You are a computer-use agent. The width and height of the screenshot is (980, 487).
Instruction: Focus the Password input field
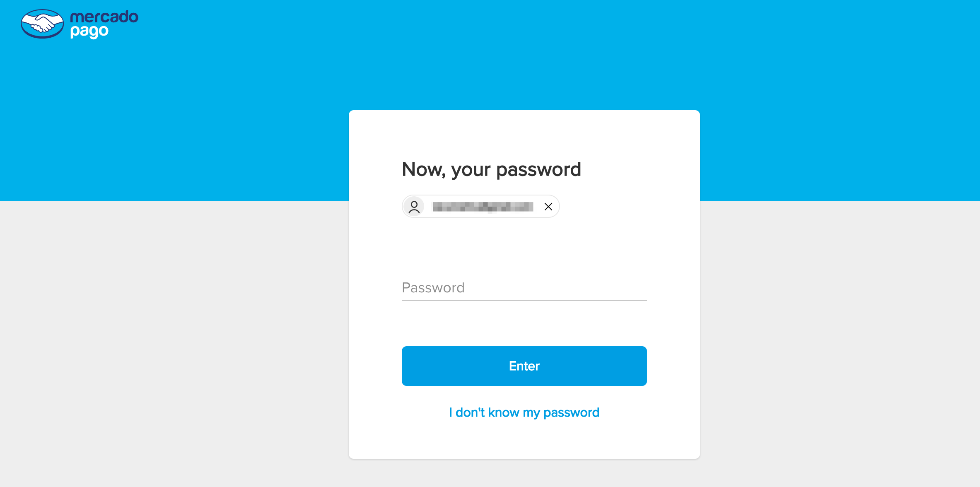[524, 287]
